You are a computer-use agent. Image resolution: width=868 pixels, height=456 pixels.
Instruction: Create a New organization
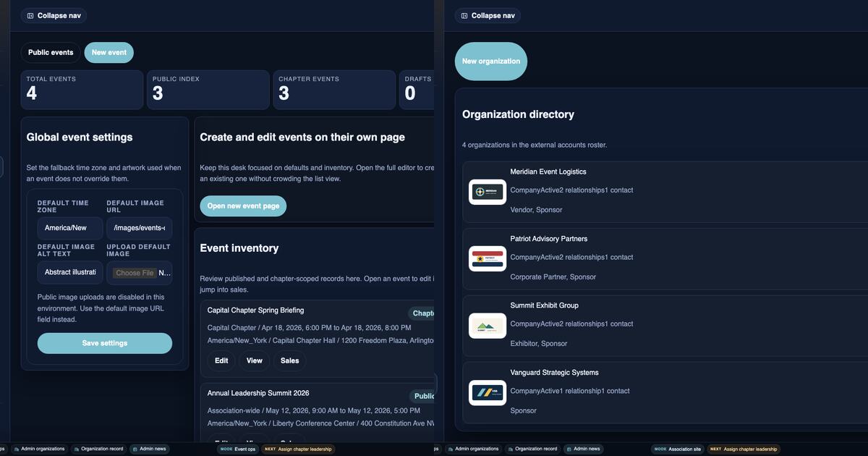490,61
